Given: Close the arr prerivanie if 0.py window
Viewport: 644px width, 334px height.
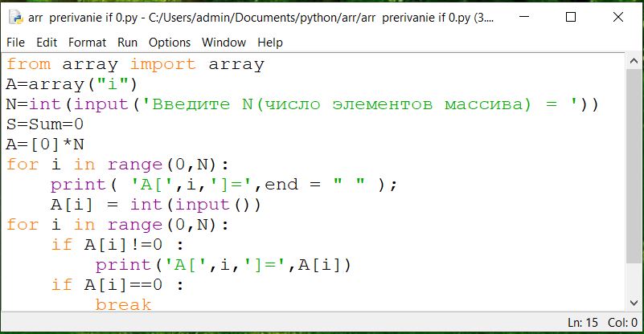Looking at the screenshot, I should pos(616,17).
